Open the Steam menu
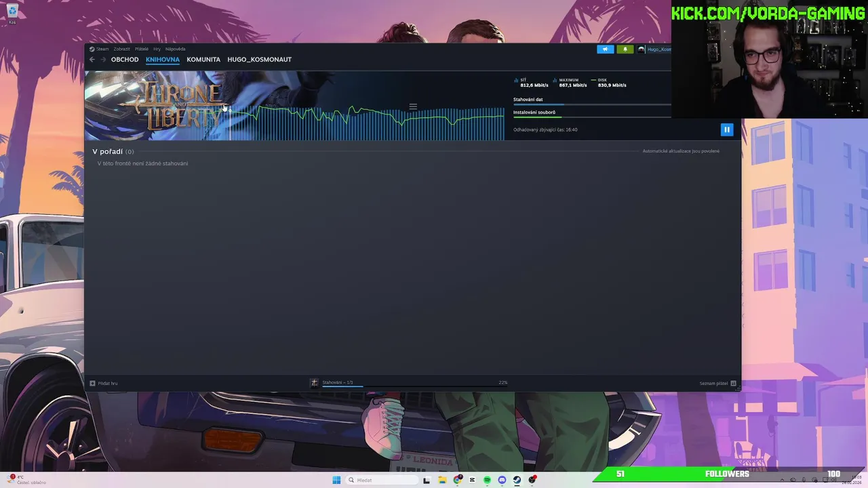The height and width of the screenshot is (488, 868). [x=99, y=49]
